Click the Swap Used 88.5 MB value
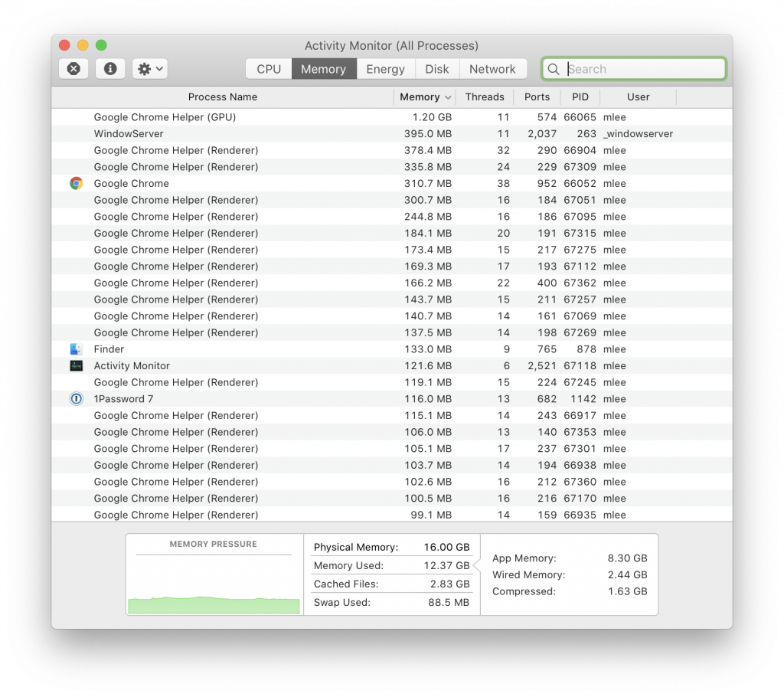The image size is (784, 697). pyautogui.click(x=449, y=603)
